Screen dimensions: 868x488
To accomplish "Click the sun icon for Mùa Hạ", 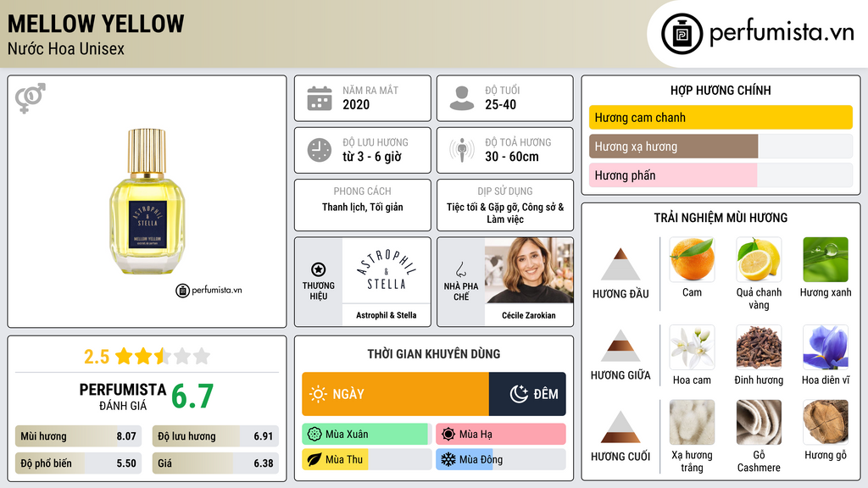I will click(x=448, y=435).
